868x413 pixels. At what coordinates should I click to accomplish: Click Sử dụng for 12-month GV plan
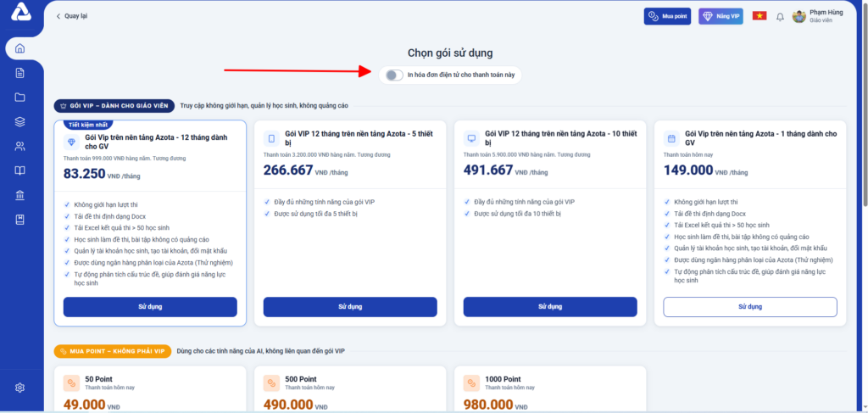pyautogui.click(x=150, y=307)
